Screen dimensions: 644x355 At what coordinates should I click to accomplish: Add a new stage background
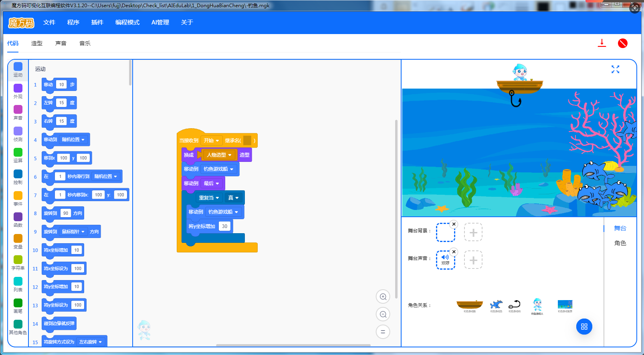[473, 232]
